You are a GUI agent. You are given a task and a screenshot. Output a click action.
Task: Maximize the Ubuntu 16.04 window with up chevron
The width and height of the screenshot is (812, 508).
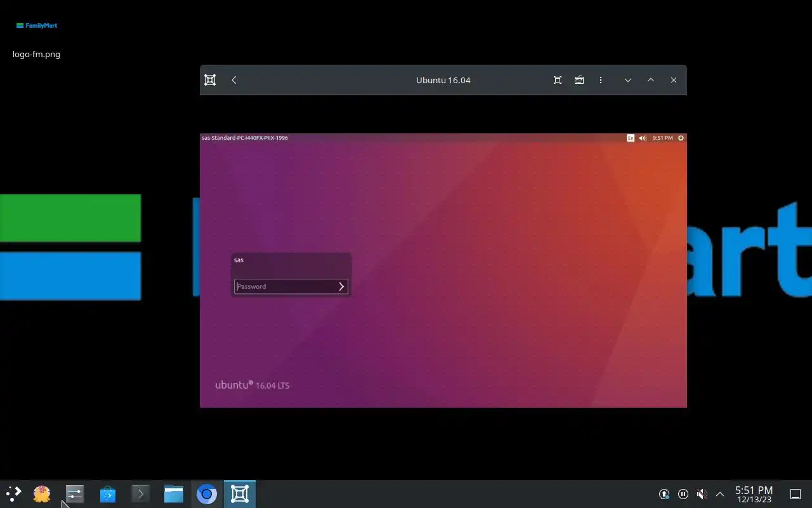click(x=651, y=80)
